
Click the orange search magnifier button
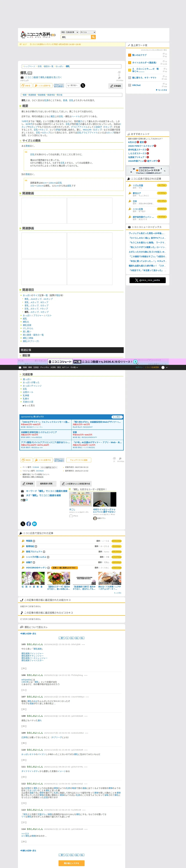point(93,37)
